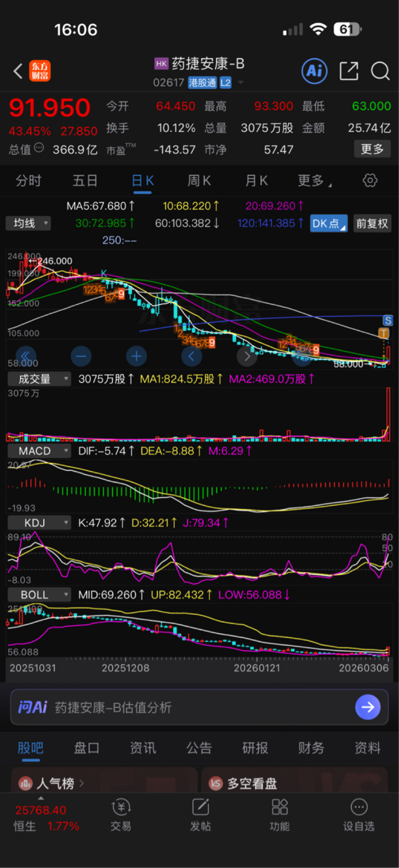Open chart settings gear icon
399x868 pixels.
tap(370, 180)
